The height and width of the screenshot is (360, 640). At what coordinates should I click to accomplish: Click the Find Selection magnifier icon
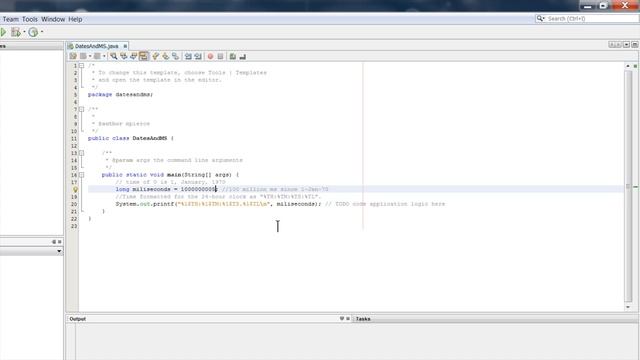[x=114, y=56]
